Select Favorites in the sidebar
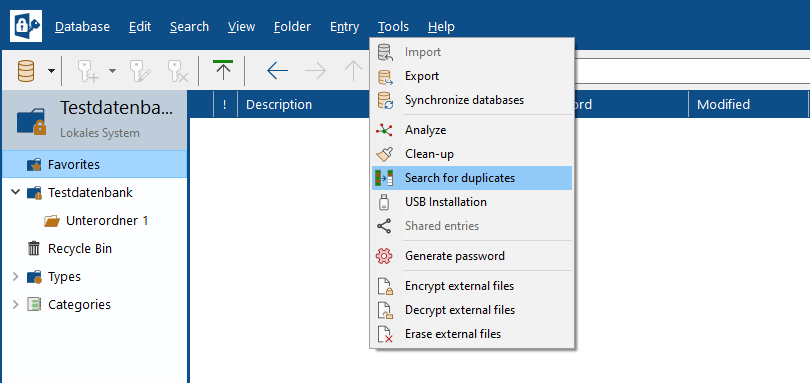 pos(95,164)
